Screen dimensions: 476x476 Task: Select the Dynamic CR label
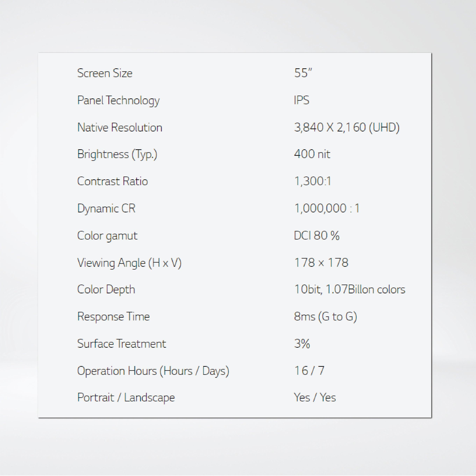coord(106,208)
